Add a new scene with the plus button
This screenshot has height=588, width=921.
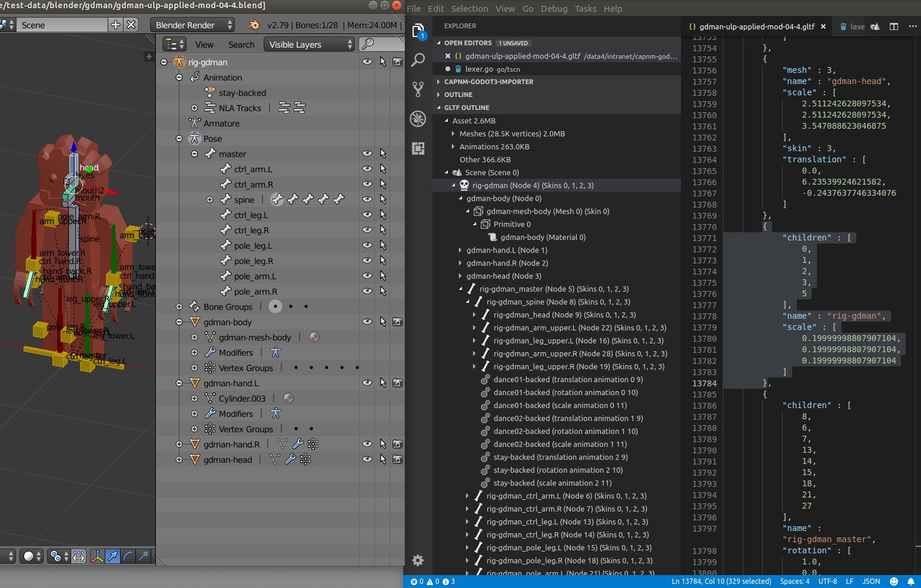pyautogui.click(x=115, y=25)
